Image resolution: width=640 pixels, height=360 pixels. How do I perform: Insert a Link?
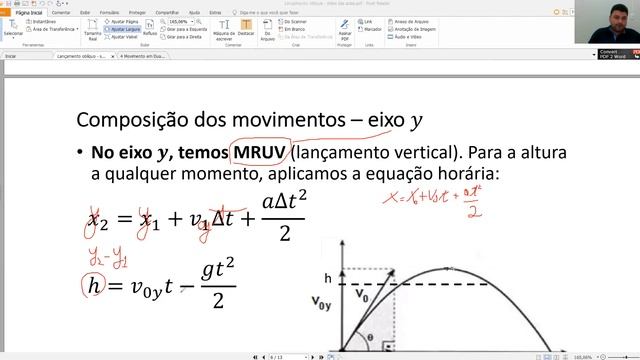point(365,22)
